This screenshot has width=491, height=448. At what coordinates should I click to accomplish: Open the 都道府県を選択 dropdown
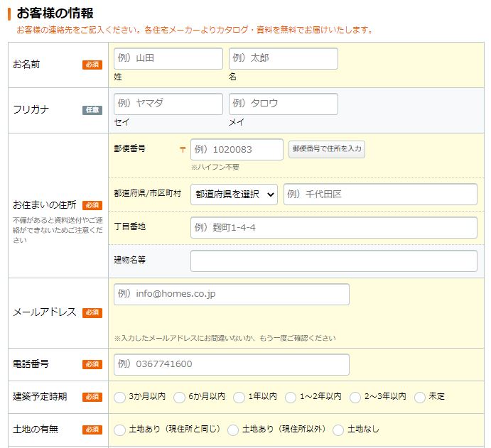coord(234,195)
